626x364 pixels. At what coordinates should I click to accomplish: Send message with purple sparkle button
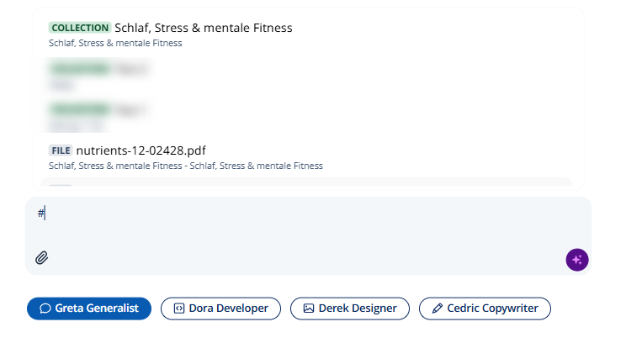[577, 260]
